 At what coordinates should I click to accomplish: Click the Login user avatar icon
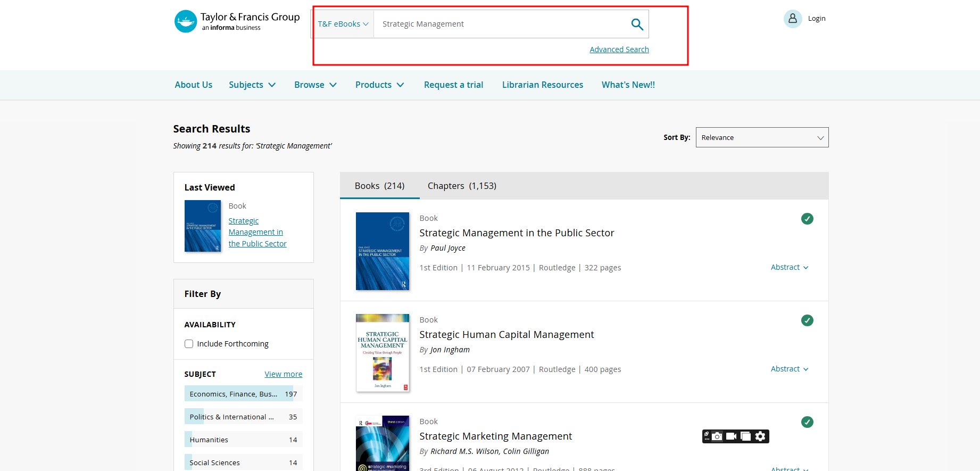(792, 19)
